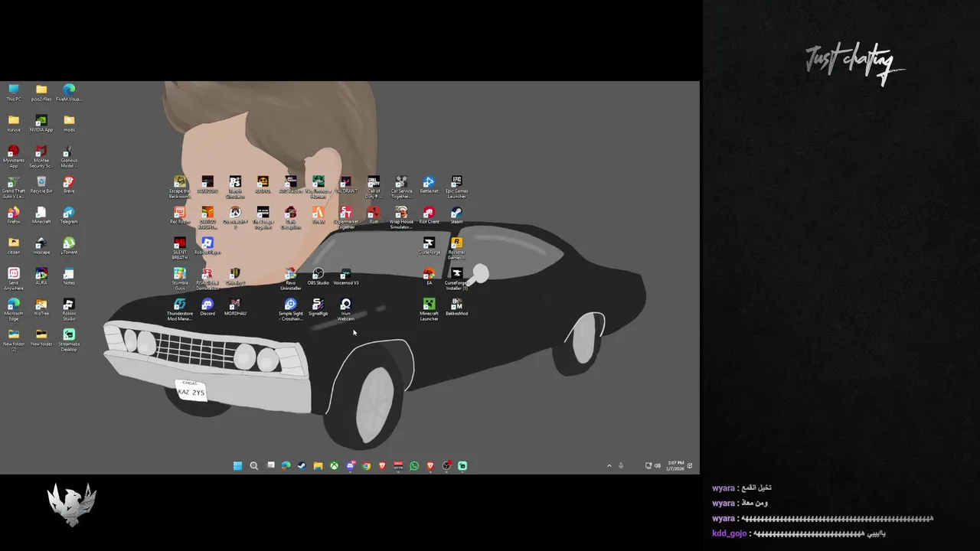980x551 pixels.
Task: Select CurseForge Installer (1) icon
Action: pos(456,279)
